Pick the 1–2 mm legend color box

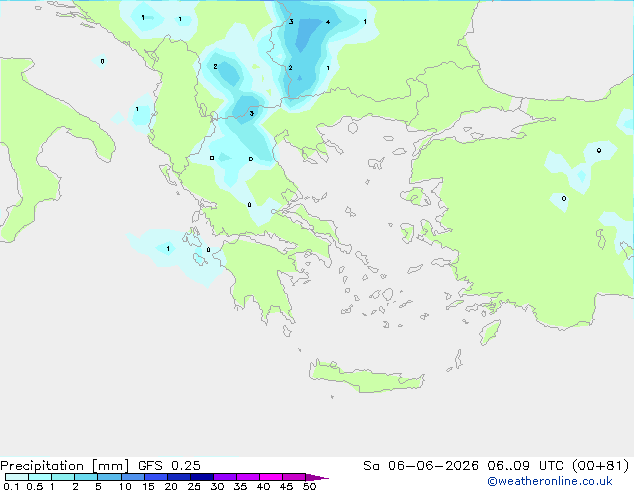63,477
